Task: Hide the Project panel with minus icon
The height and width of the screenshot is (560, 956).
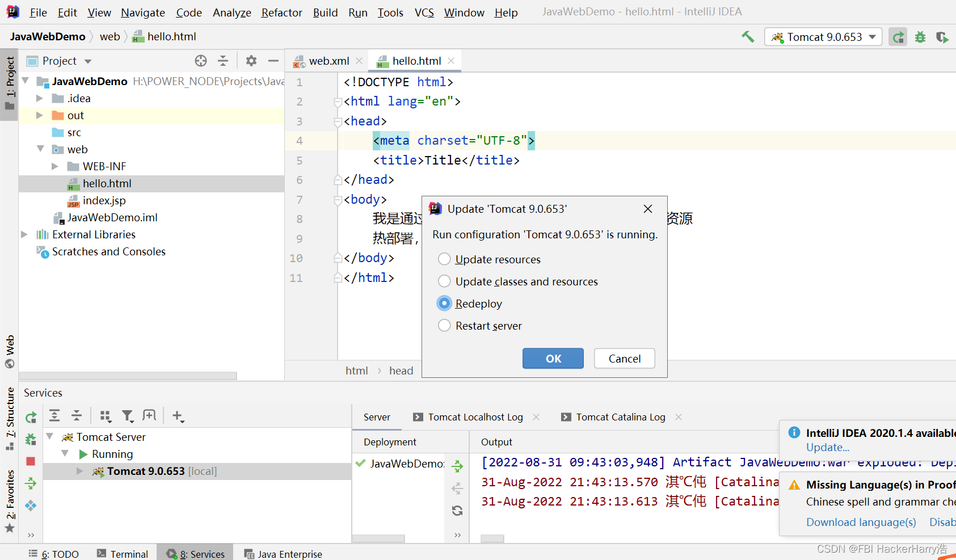Action: (273, 61)
